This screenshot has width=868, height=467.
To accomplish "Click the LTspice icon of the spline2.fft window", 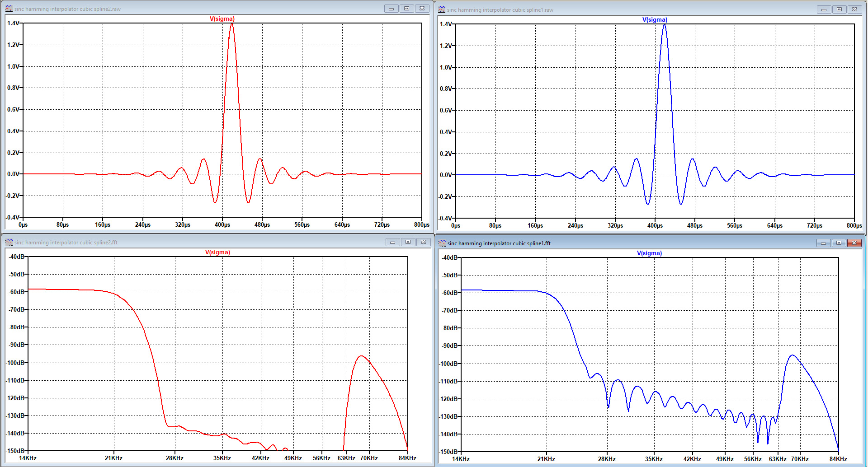I will (x=9, y=242).
